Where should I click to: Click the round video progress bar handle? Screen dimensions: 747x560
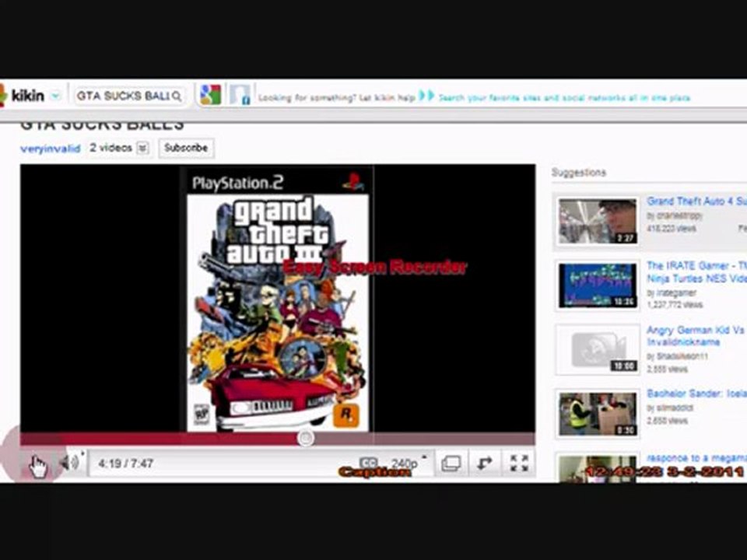coord(305,438)
